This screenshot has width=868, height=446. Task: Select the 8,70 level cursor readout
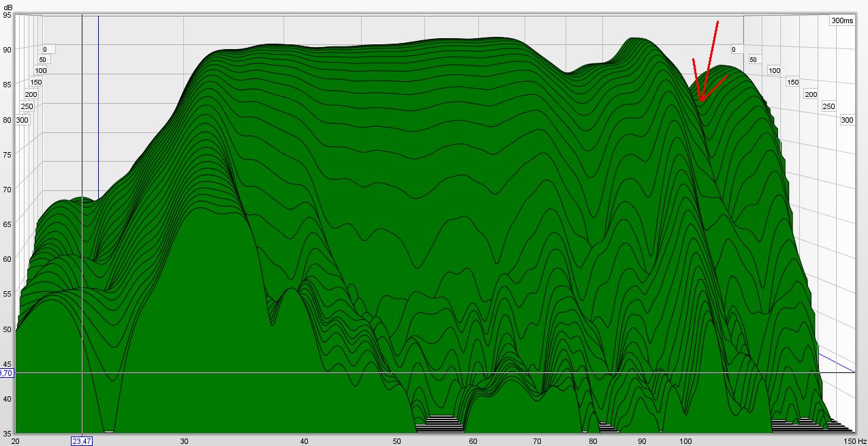pos(5,373)
